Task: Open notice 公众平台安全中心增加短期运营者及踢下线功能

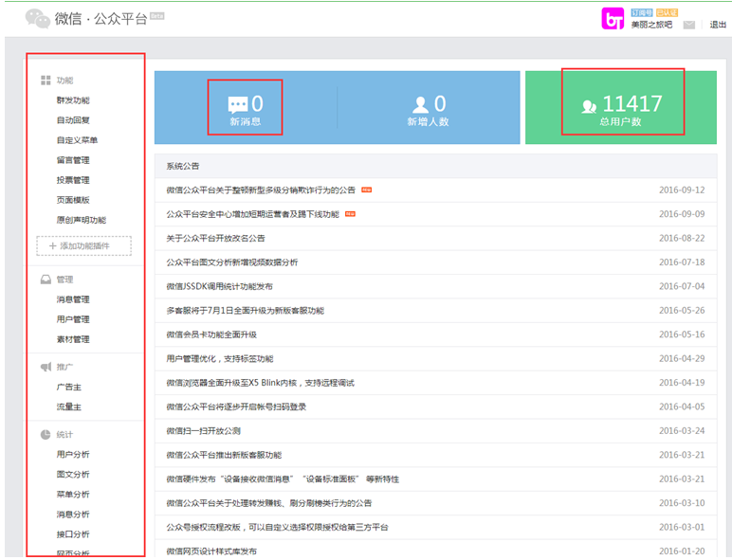Action: coord(253,214)
